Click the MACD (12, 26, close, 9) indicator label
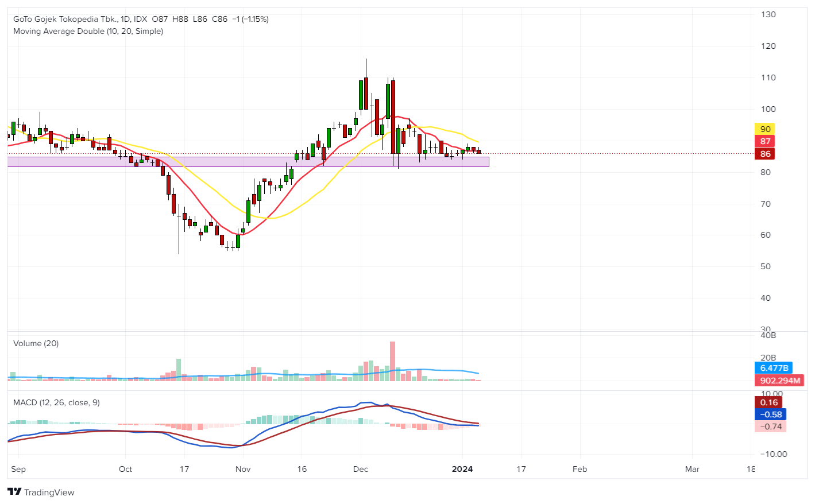The width and height of the screenshot is (815, 504). 56,402
